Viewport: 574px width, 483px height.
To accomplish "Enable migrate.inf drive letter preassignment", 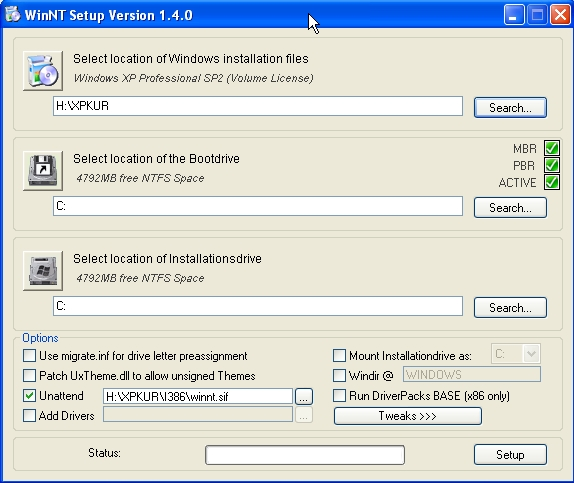I will (x=29, y=356).
